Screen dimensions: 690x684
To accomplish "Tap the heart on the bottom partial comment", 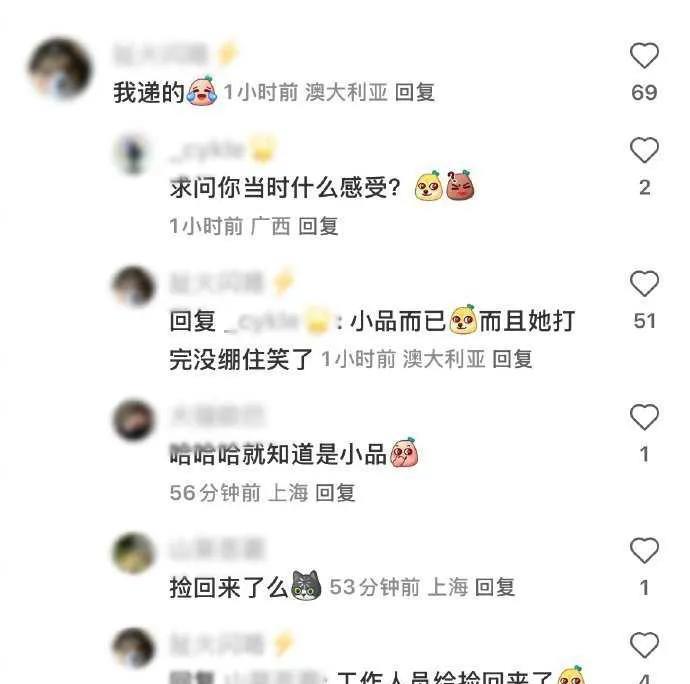I will [x=644, y=645].
